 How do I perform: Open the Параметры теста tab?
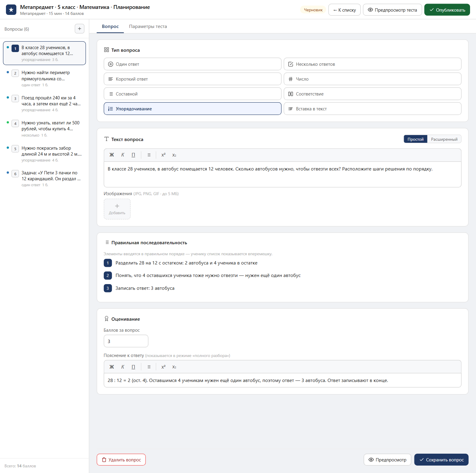coord(148,26)
